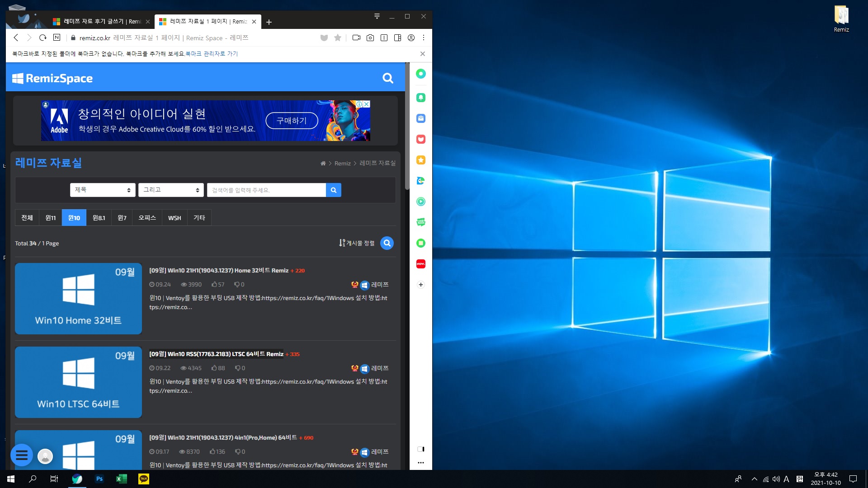
Task: Reload the page with the refresh icon
Action: pyautogui.click(x=43, y=38)
